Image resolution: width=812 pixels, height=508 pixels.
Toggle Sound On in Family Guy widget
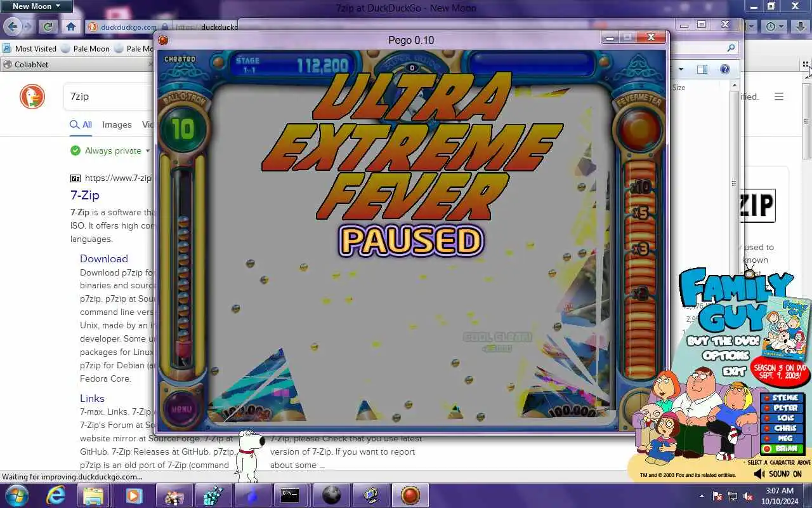click(778, 474)
